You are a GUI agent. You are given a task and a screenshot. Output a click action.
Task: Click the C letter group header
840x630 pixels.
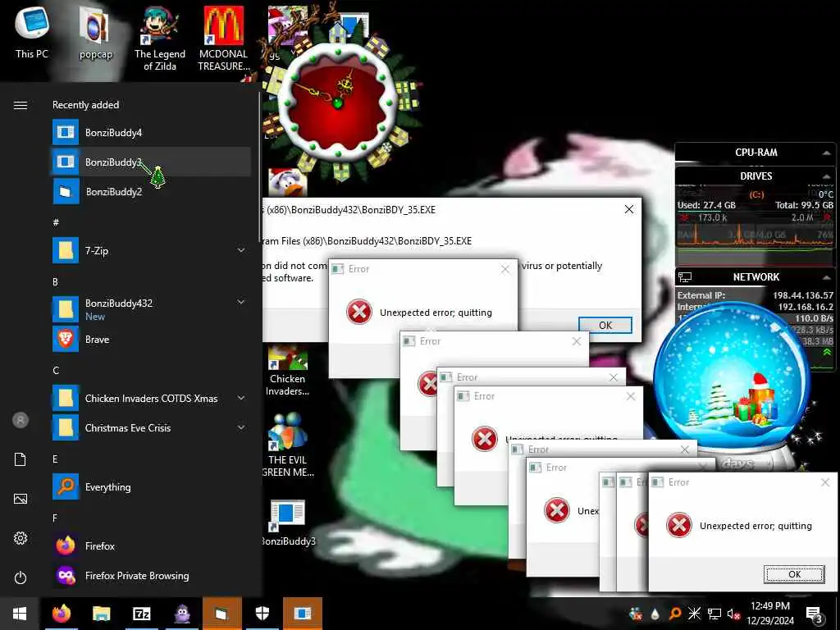point(56,370)
